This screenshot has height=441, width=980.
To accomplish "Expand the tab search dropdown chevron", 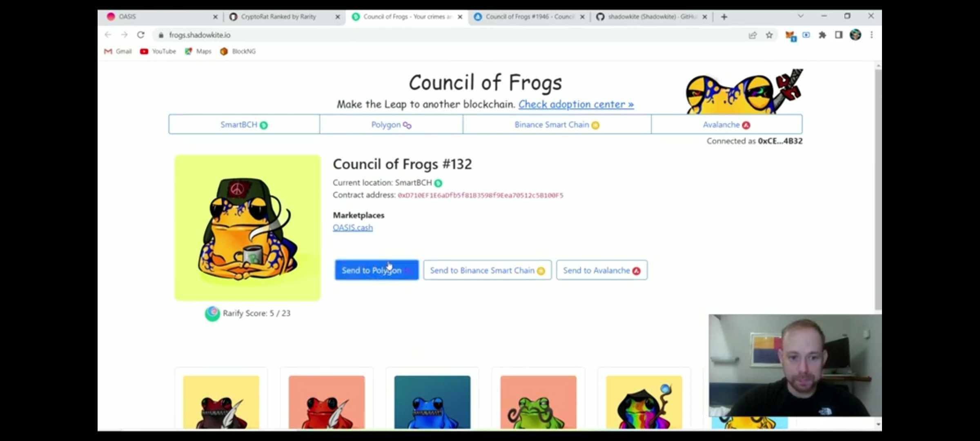I will (801, 16).
